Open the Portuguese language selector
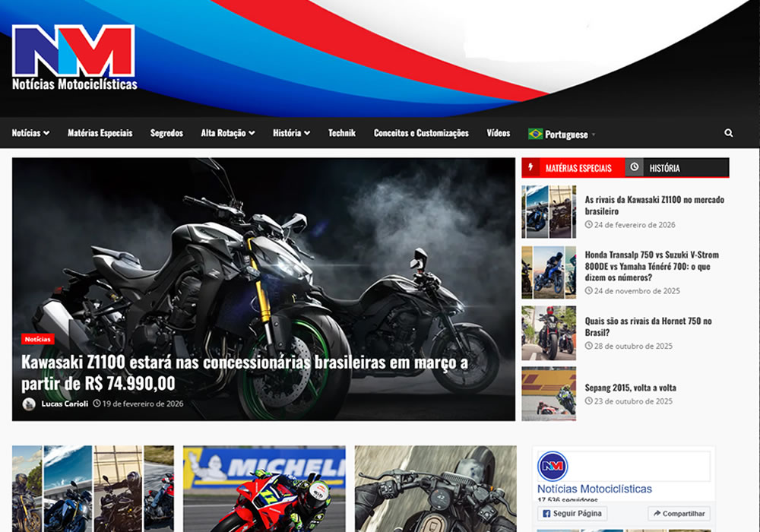760x532 pixels. [567, 135]
